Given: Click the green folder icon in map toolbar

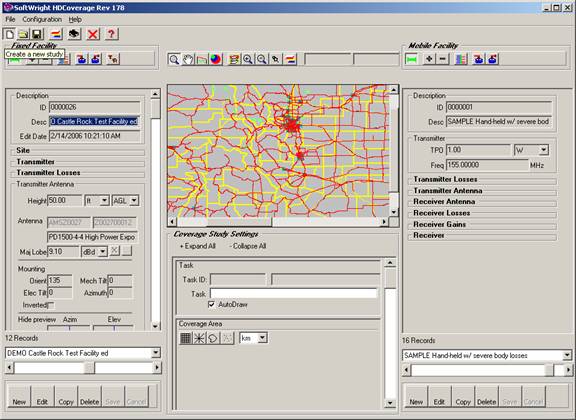Looking at the screenshot, I should pos(202,59).
